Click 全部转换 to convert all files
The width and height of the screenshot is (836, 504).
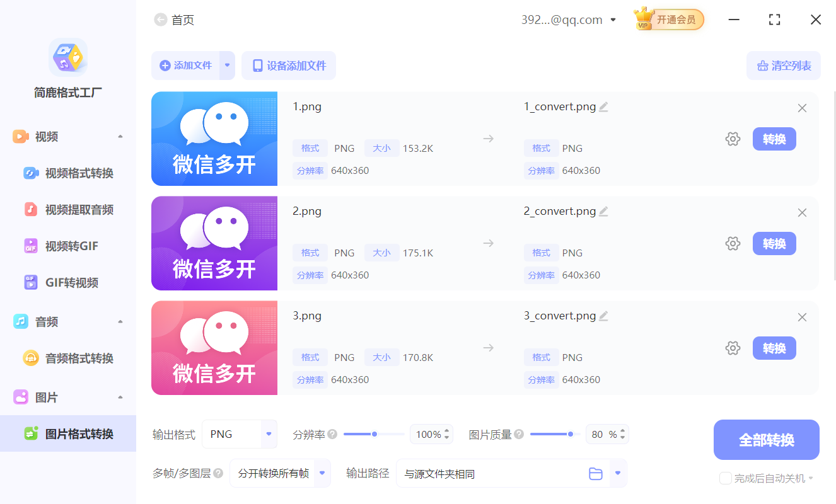click(766, 440)
